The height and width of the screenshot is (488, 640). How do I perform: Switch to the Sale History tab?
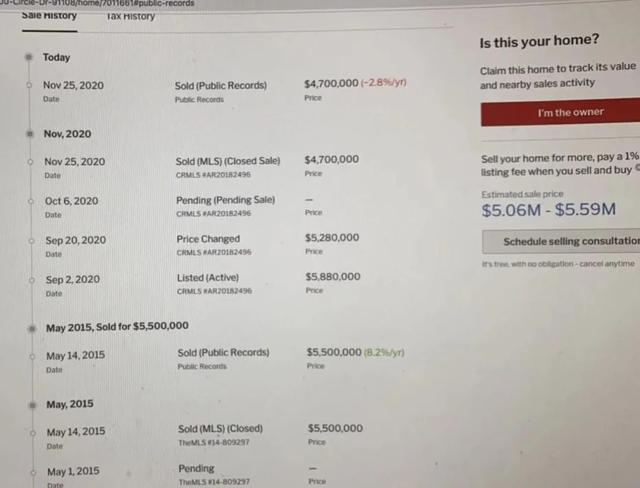tap(49, 16)
